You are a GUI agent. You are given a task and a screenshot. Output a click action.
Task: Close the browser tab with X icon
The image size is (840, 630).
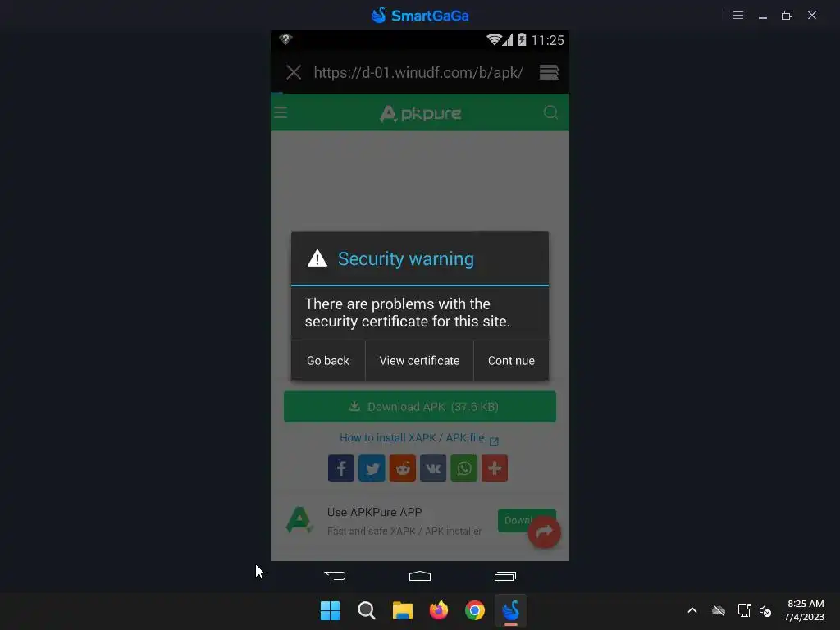(x=294, y=72)
